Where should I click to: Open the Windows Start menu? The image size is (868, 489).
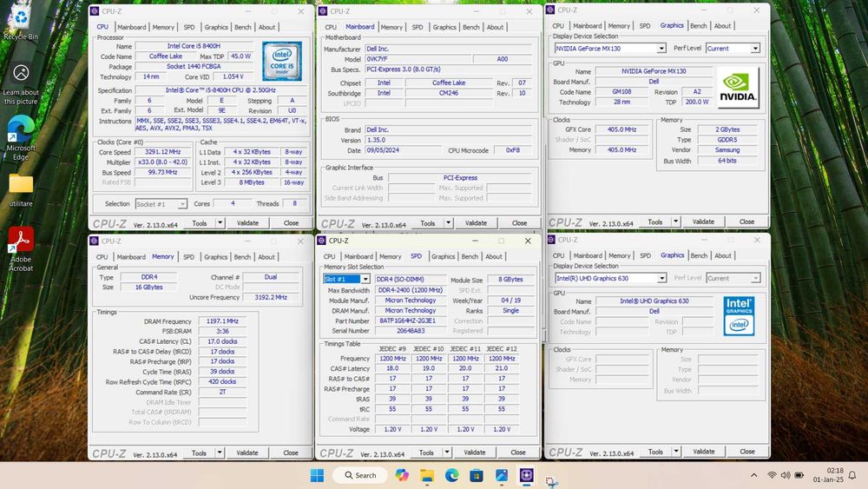(x=317, y=475)
